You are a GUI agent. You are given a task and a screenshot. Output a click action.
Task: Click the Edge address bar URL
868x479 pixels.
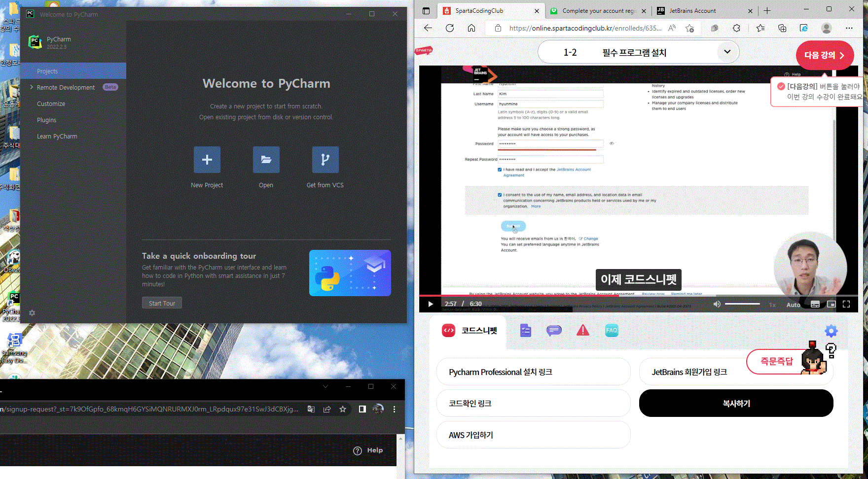585,28
